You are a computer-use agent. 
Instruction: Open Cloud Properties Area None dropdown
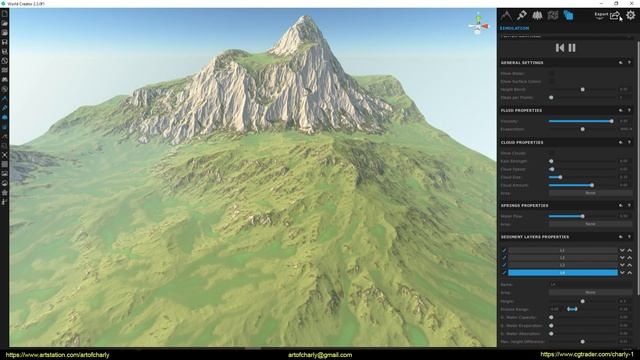point(590,193)
